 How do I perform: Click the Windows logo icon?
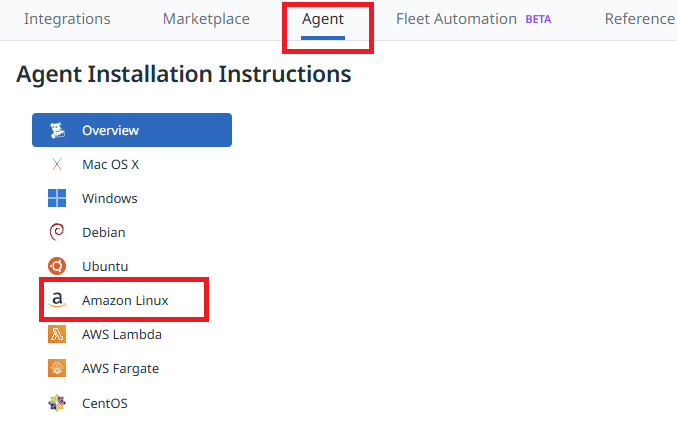[x=57, y=198]
